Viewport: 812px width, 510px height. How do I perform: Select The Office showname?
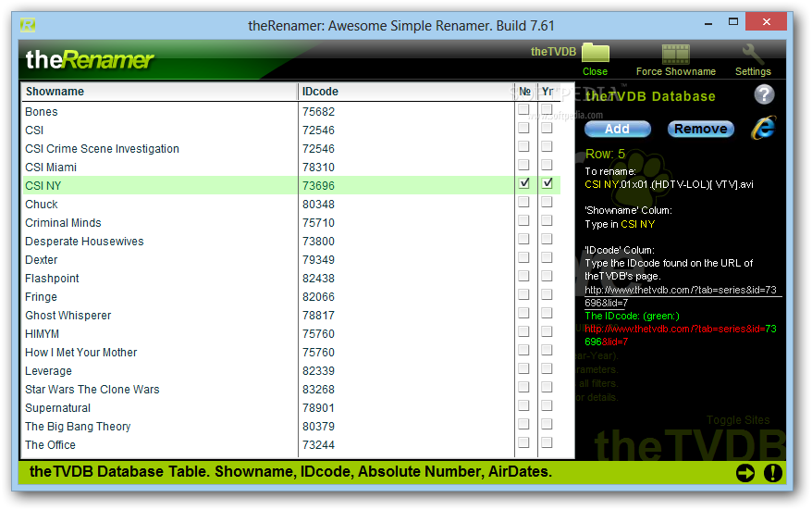(50, 444)
